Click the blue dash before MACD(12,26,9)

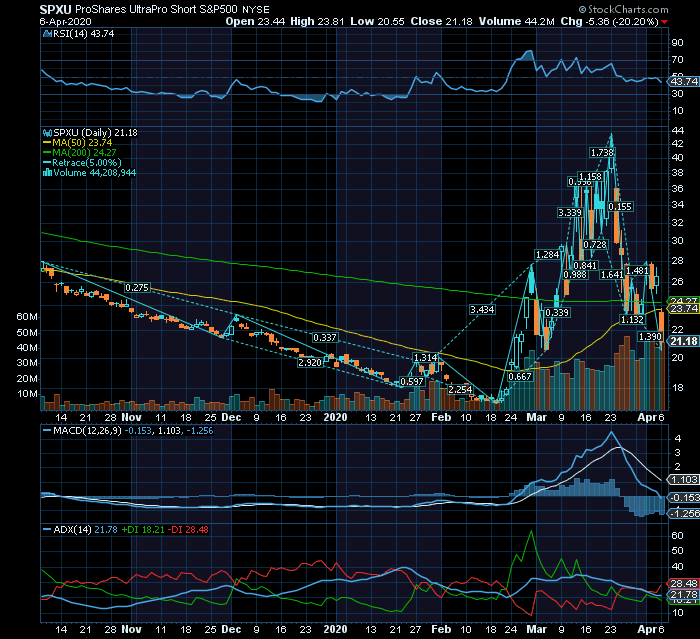[x=47, y=431]
